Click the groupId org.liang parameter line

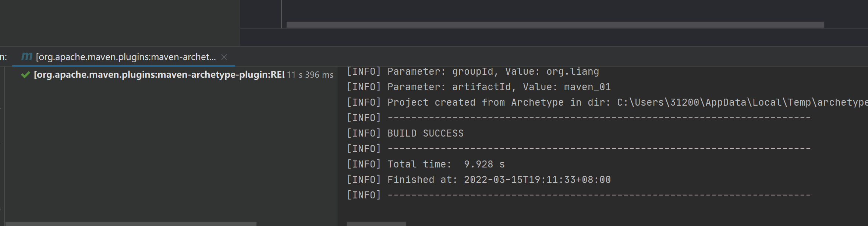(x=473, y=71)
